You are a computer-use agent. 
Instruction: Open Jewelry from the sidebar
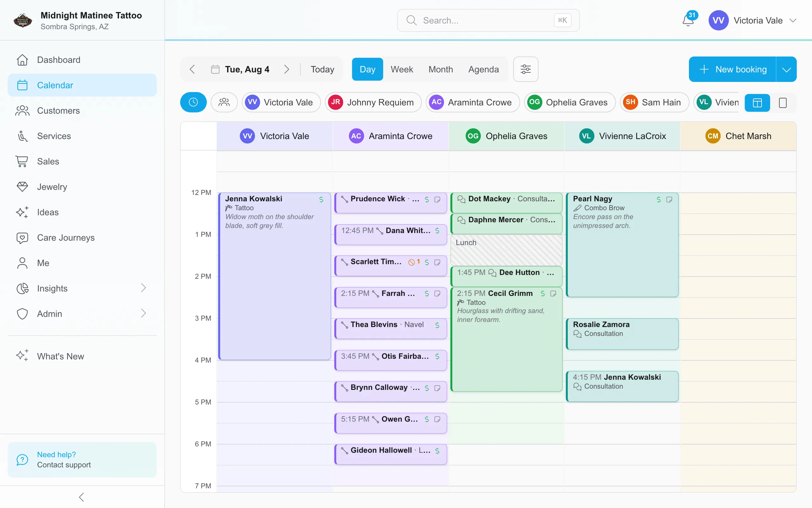click(x=82, y=187)
